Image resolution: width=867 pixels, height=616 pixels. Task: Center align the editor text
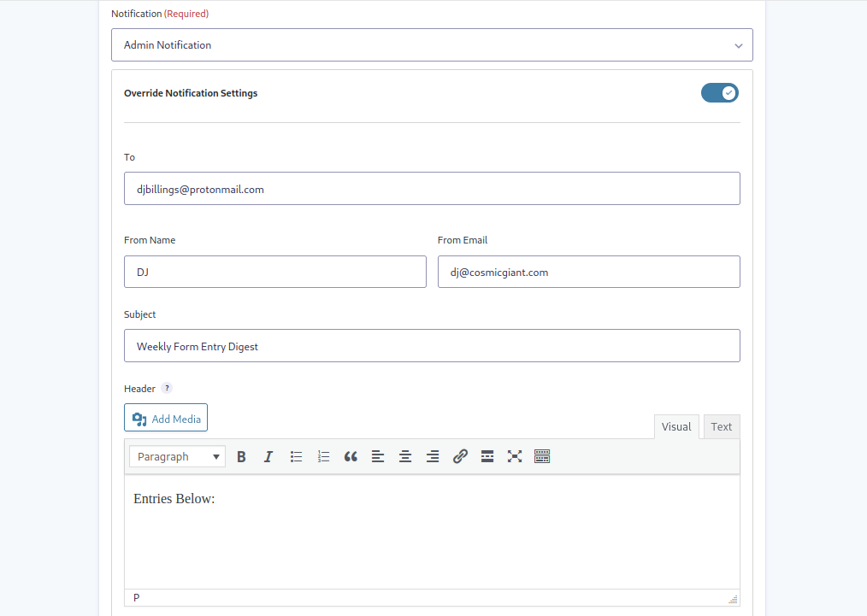405,455
